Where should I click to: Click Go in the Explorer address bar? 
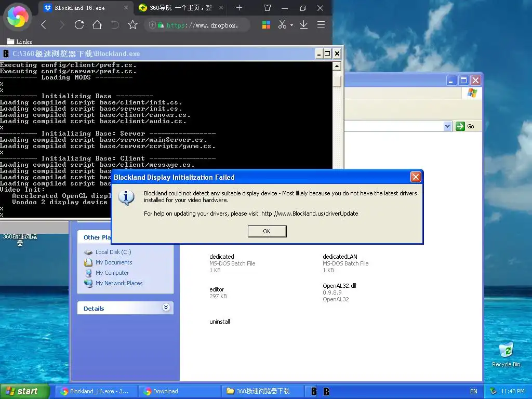point(465,126)
